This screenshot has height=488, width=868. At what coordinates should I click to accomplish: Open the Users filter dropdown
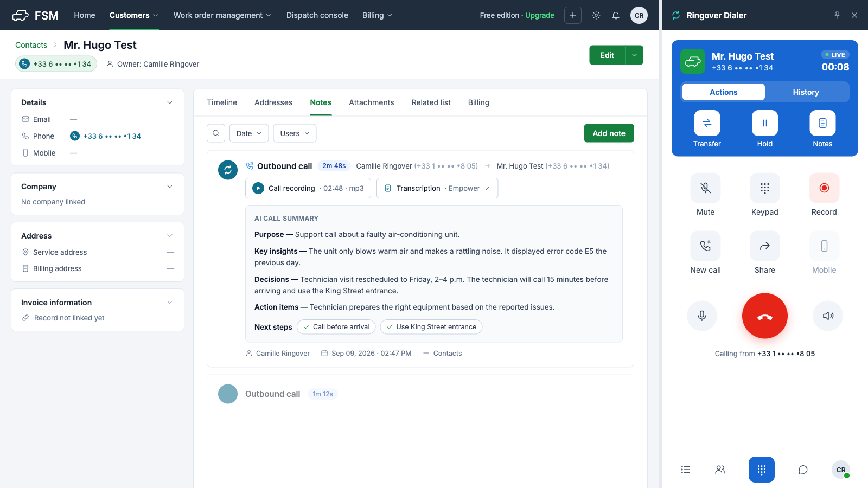(x=295, y=133)
